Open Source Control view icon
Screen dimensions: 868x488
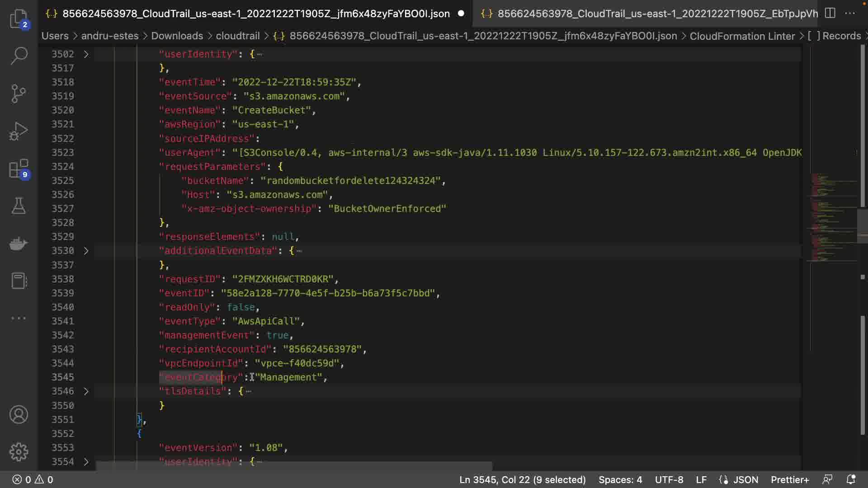[19, 94]
